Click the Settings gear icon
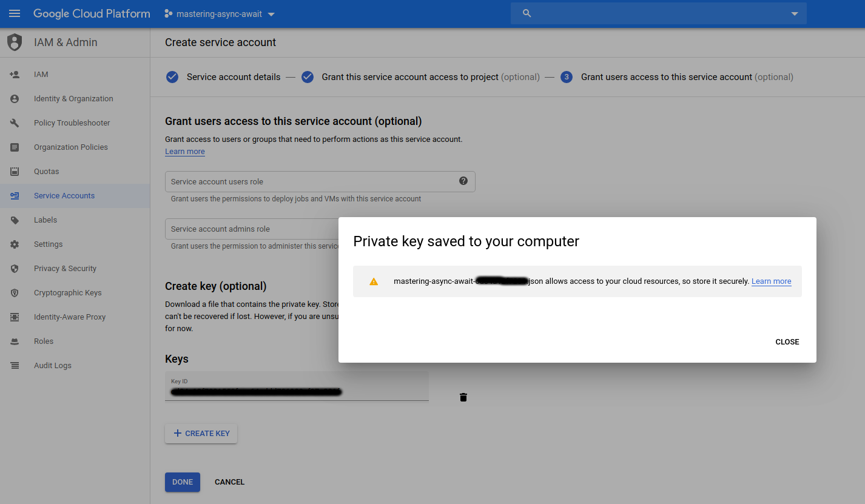The image size is (865, 504). pyautogui.click(x=15, y=244)
